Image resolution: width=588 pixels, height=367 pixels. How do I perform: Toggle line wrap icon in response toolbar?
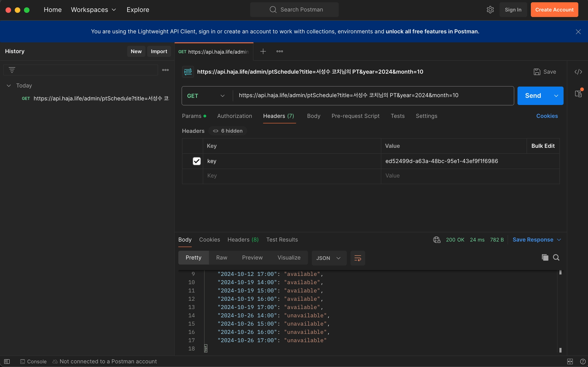[357, 258]
